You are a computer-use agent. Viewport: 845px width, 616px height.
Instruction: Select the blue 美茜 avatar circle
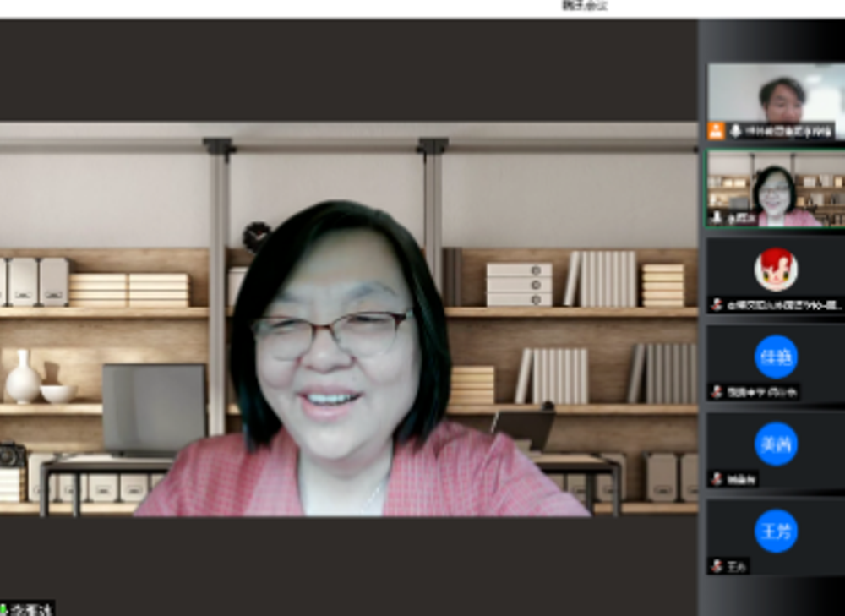tap(776, 444)
